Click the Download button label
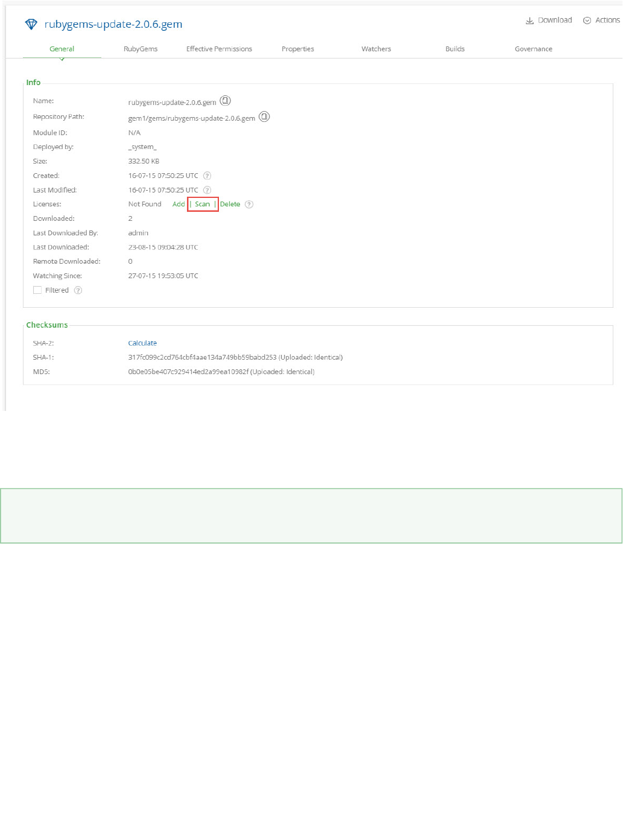Viewport: 623px width, 840px height. click(555, 20)
